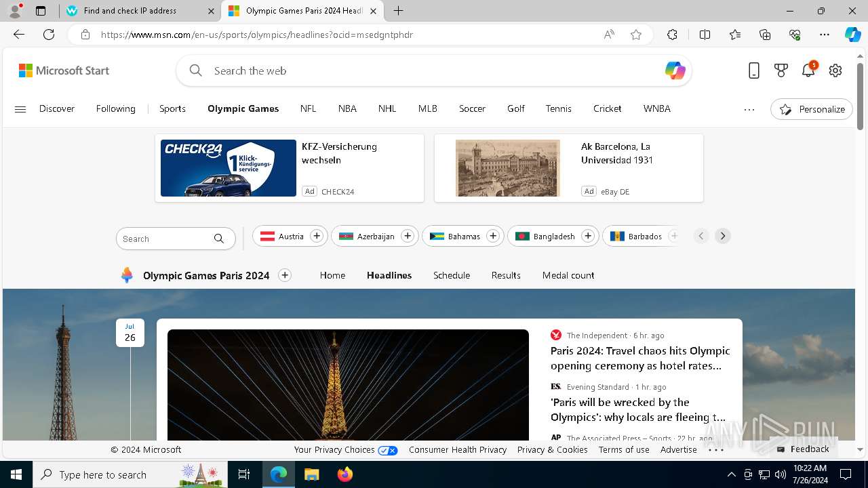Open the Eiffel Tower light show image

tap(348, 385)
